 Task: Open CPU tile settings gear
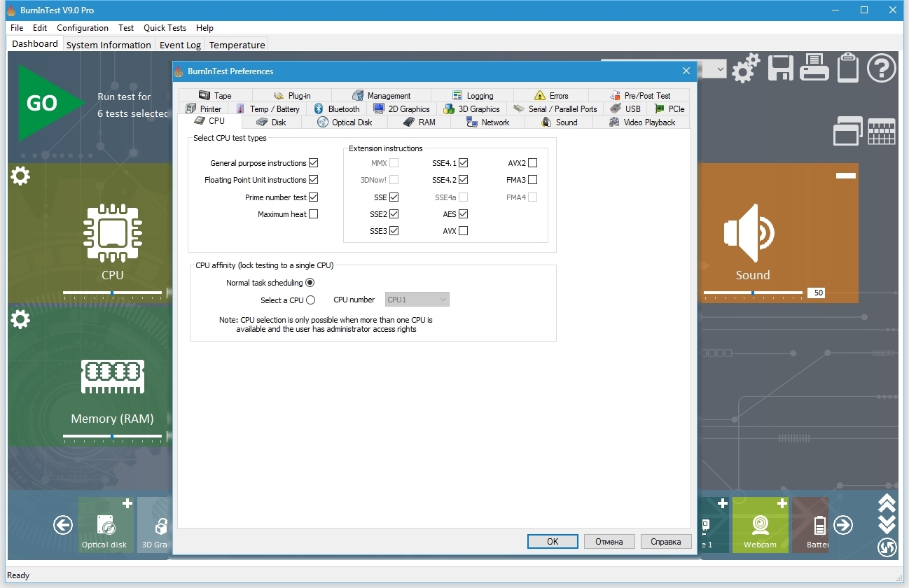pos(20,176)
